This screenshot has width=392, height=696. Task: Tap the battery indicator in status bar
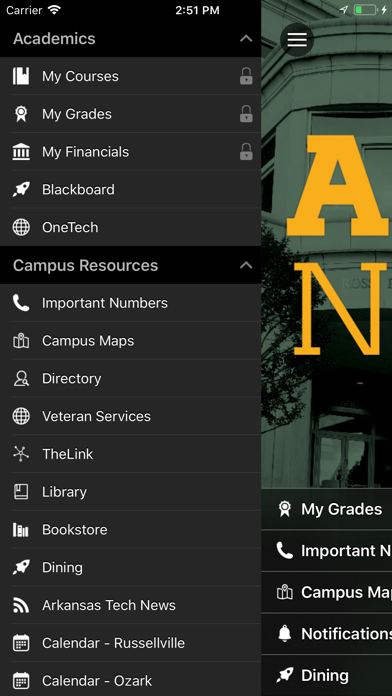(x=365, y=10)
